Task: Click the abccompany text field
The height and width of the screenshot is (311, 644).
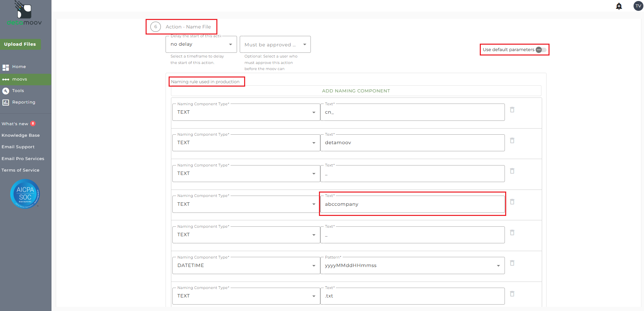Action: (412, 204)
